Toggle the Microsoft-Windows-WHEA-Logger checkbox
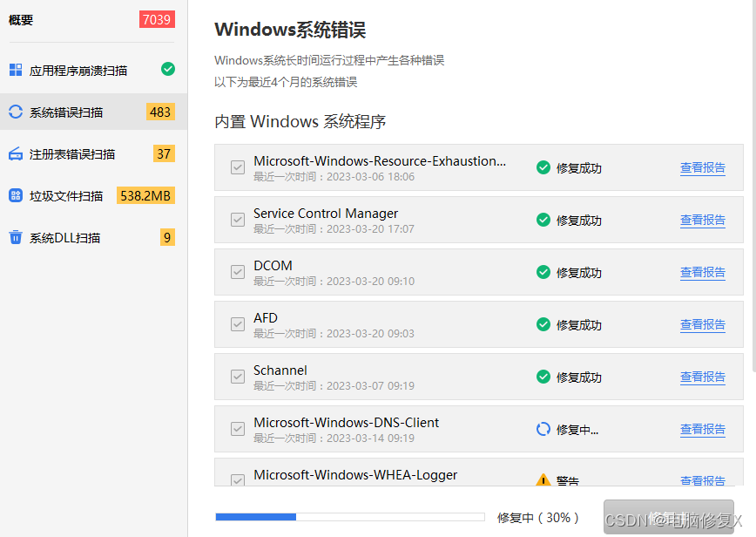Viewport: 756px width, 537px height. tap(238, 480)
